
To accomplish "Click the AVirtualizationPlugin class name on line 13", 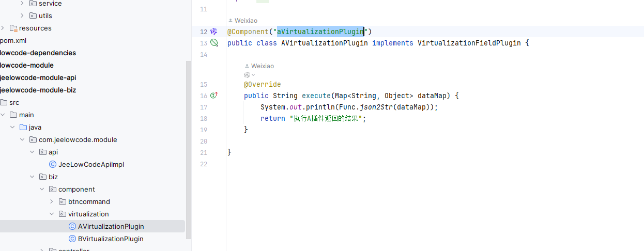I will pyautogui.click(x=325, y=43).
